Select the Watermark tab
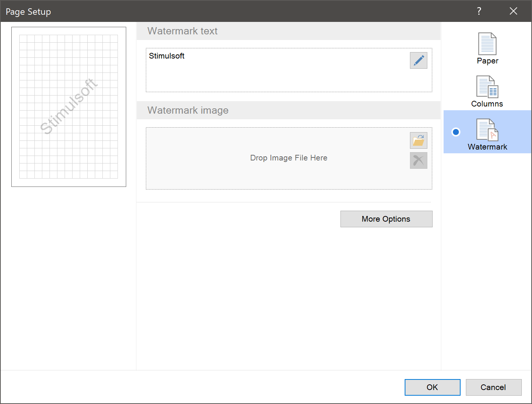This screenshot has width=532, height=404. [487, 132]
